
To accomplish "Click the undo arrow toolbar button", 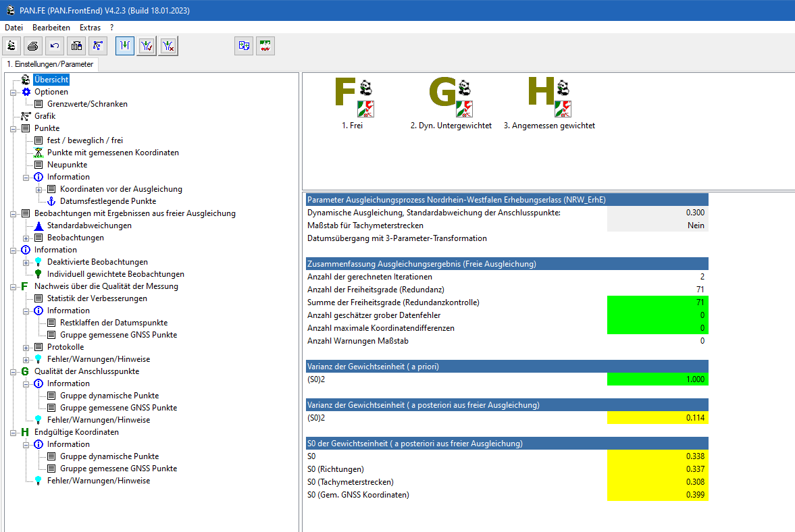I will pyautogui.click(x=55, y=46).
